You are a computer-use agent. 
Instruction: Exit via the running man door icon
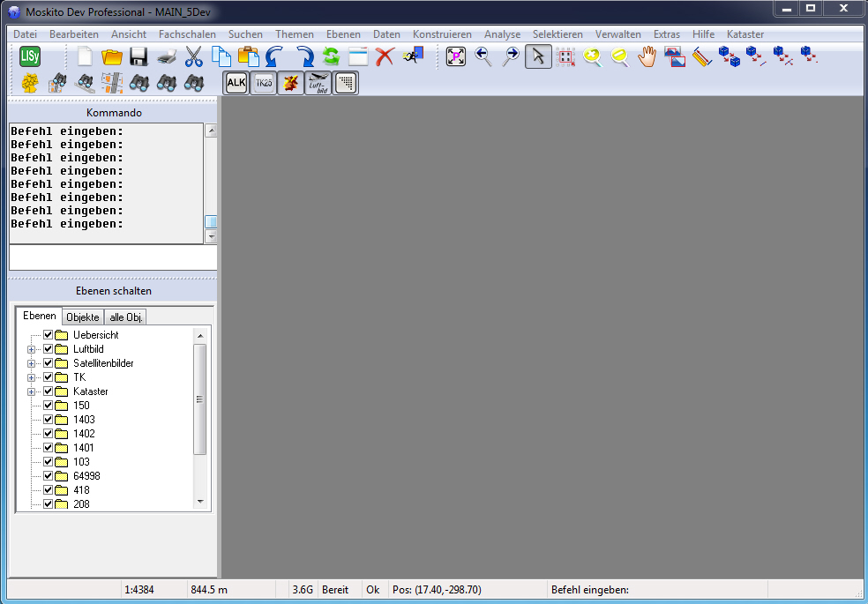[x=413, y=56]
